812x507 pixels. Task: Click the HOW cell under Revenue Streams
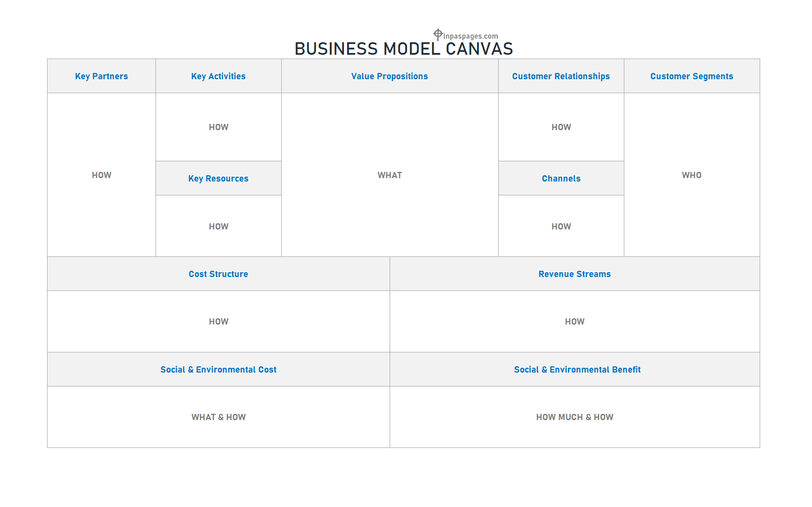(574, 321)
